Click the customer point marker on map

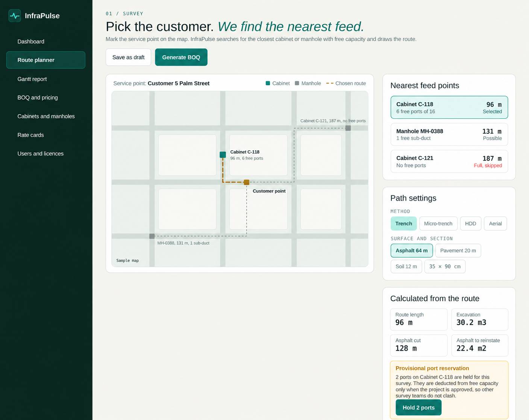247,182
